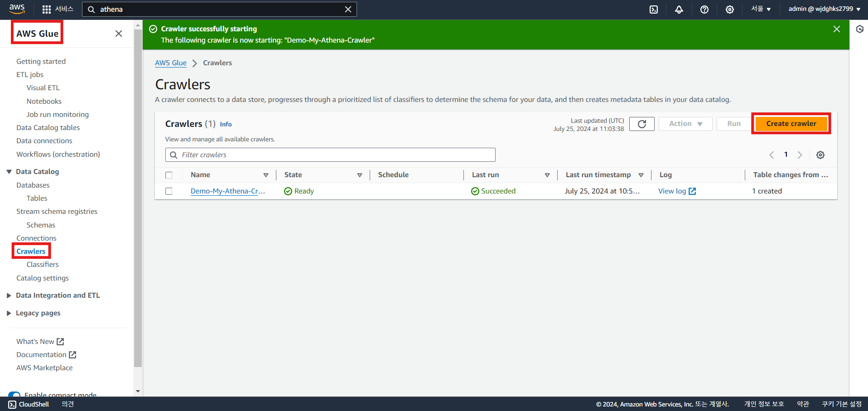868x411 pixels.
Task: Sort by Name column arrow
Action: (x=266, y=175)
